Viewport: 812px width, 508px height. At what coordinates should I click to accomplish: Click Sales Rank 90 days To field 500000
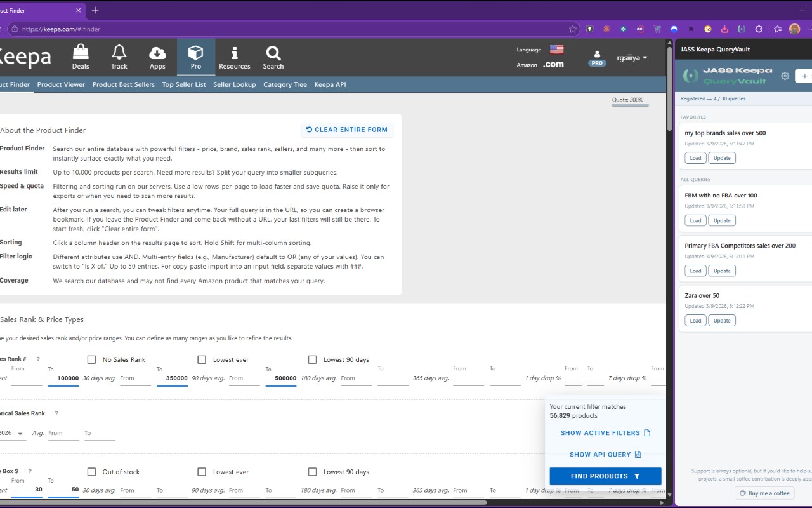click(281, 378)
